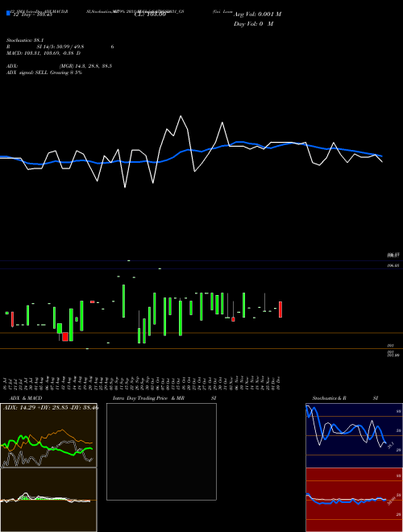Open the ADX indicator chart thumbnail
This screenshot has height=532, width=403.
pos(48,435)
